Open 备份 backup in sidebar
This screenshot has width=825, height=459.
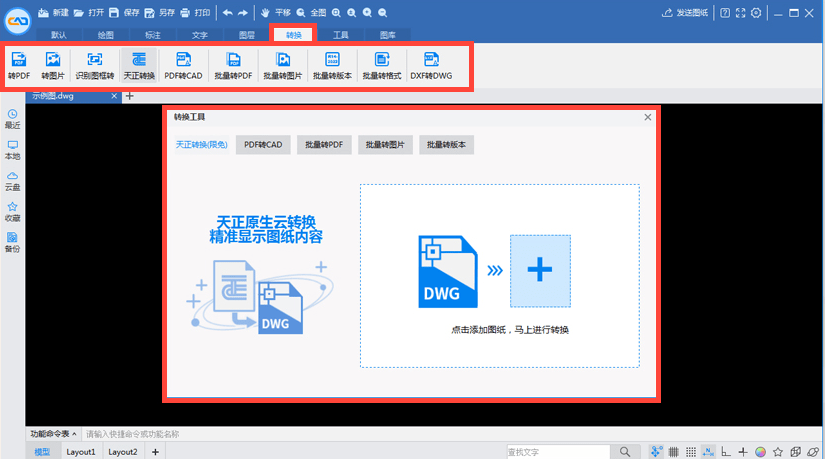pyautogui.click(x=13, y=243)
